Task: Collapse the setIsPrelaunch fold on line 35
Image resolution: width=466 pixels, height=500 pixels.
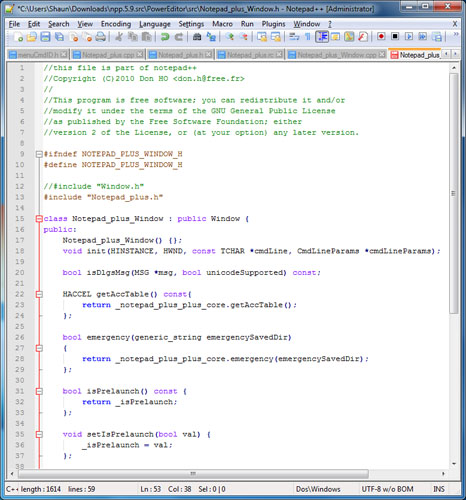Action: pyautogui.click(x=39, y=434)
